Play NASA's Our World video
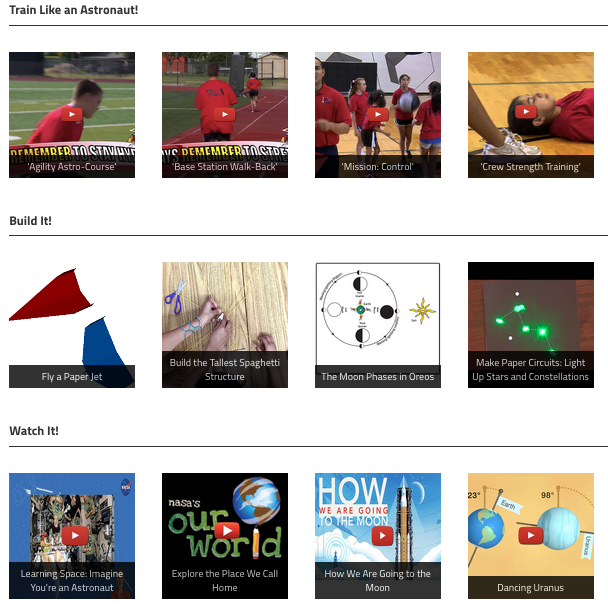This screenshot has width=608, height=604. tap(227, 530)
